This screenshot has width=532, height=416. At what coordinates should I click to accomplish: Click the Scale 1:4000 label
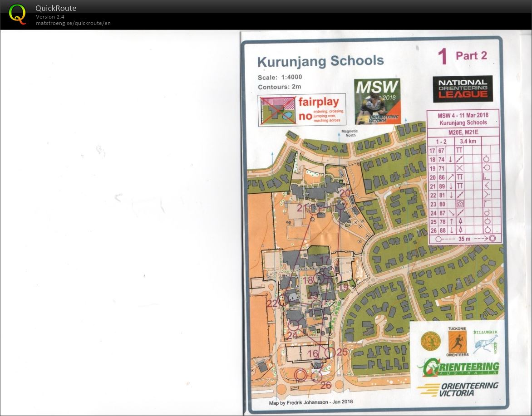tap(279, 77)
